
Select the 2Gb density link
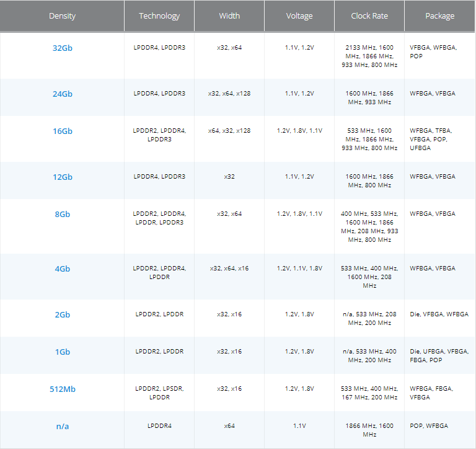coord(62,314)
